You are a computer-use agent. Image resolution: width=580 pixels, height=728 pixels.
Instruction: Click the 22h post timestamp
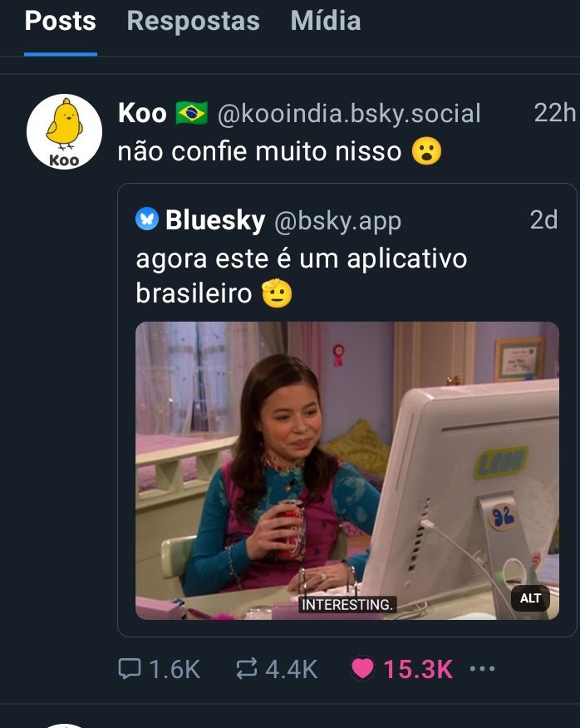coord(554,112)
